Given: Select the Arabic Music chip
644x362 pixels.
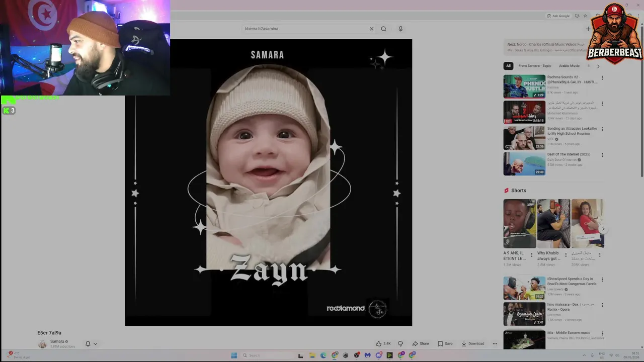Looking at the screenshot, I should 569,66.
